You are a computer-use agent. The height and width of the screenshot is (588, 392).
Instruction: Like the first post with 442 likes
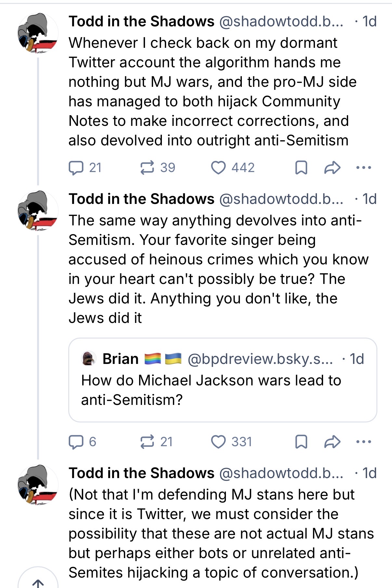232,168
